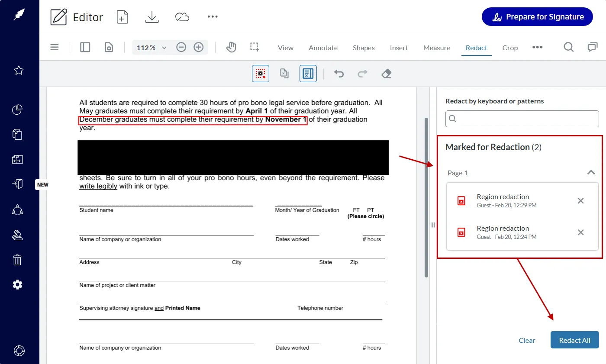Select the pan hand tool
Screen dimensions: 606x364
232,47
